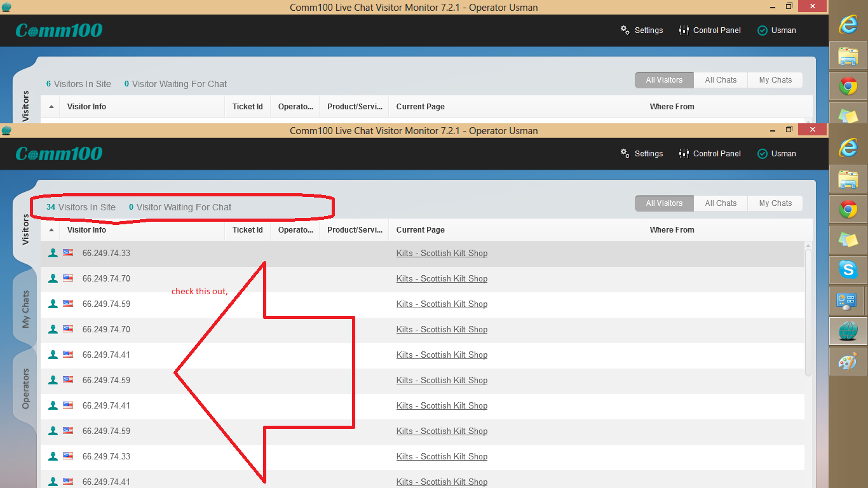The width and height of the screenshot is (868, 488).
Task: Sort by Current Page column in front window
Action: (x=515, y=230)
